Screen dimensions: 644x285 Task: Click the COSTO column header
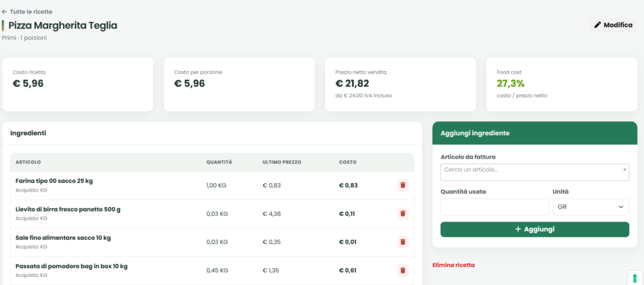pyautogui.click(x=347, y=162)
